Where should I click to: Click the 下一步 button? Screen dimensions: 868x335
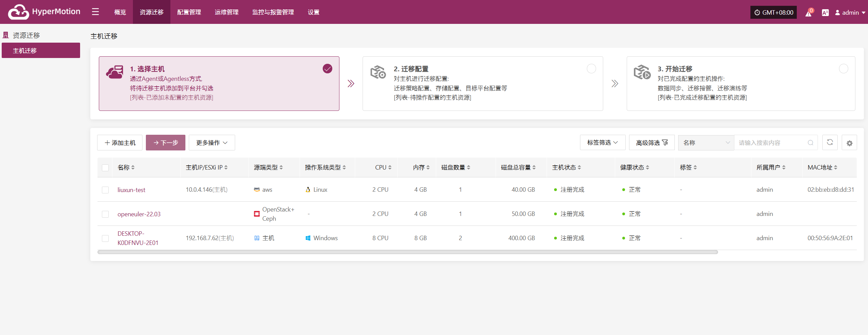pyautogui.click(x=166, y=143)
